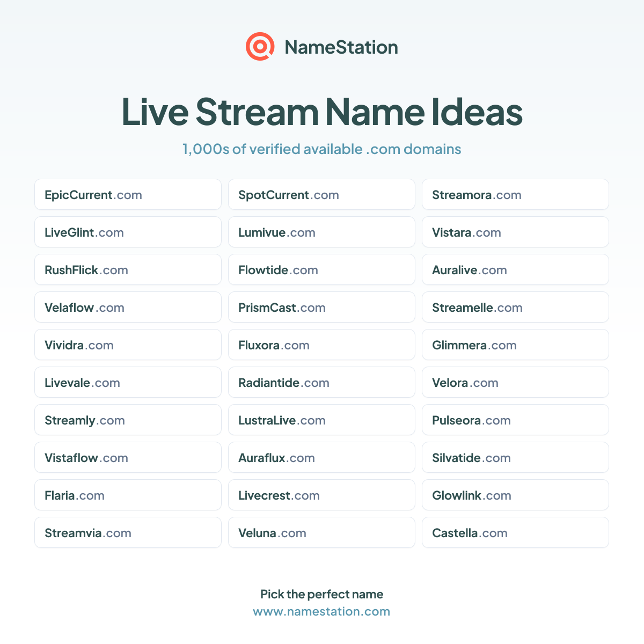The height and width of the screenshot is (644, 644).
Task: Click the NameStation target logo icon
Action: [260, 47]
